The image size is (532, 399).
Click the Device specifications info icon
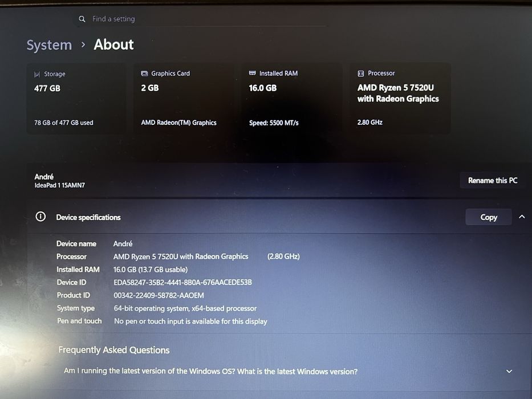coord(40,217)
